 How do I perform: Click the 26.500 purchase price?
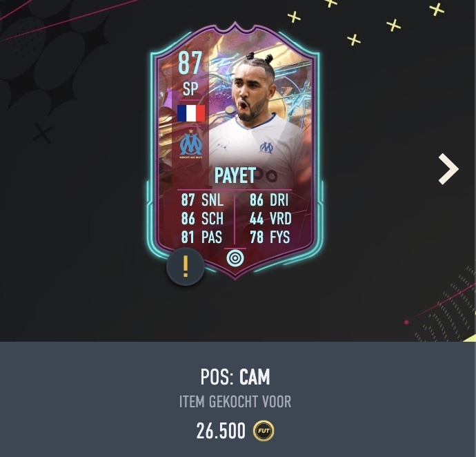tap(221, 431)
